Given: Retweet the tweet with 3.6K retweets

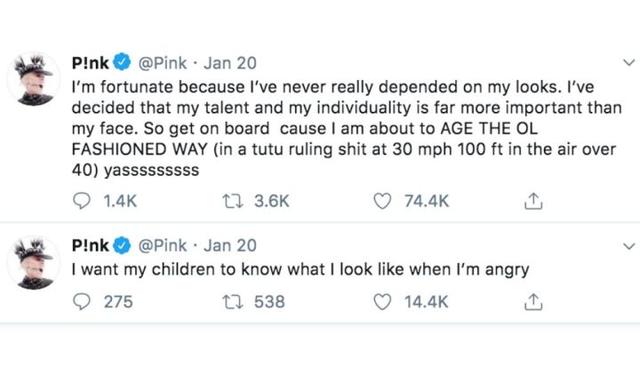Looking at the screenshot, I should [x=233, y=201].
